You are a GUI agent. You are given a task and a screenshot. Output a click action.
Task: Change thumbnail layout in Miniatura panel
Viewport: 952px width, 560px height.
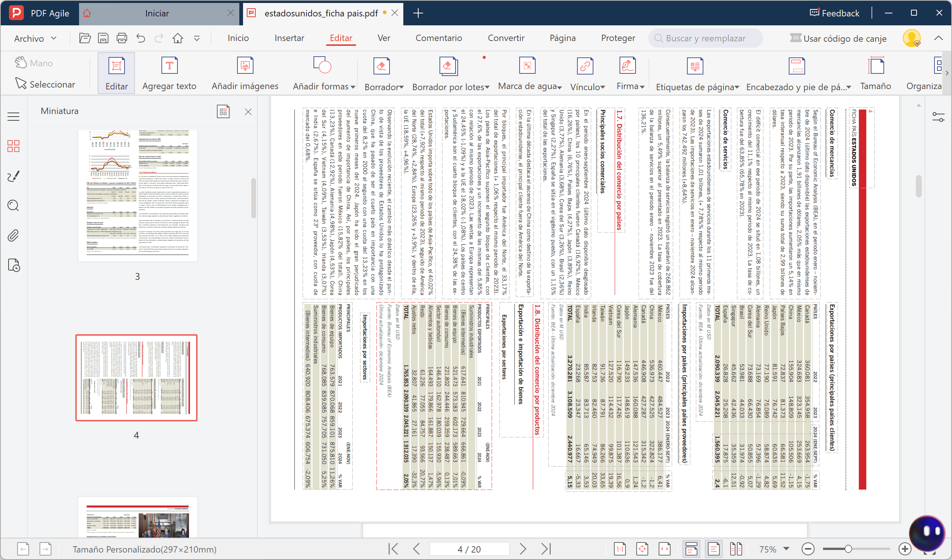click(x=223, y=111)
